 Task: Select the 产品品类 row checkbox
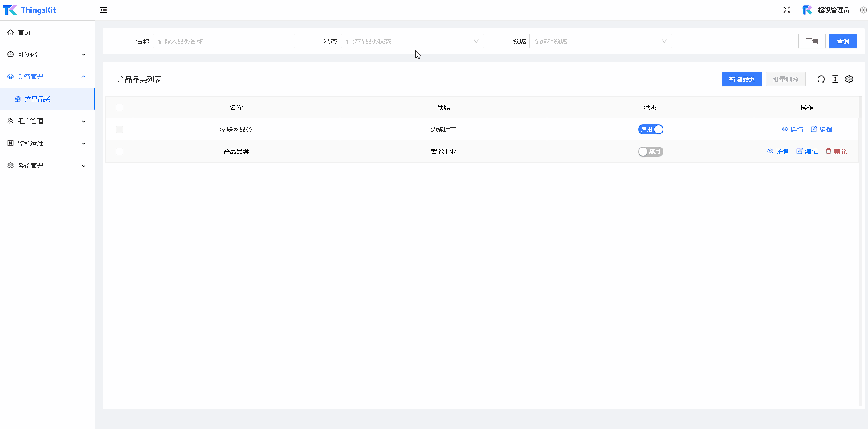click(x=120, y=152)
